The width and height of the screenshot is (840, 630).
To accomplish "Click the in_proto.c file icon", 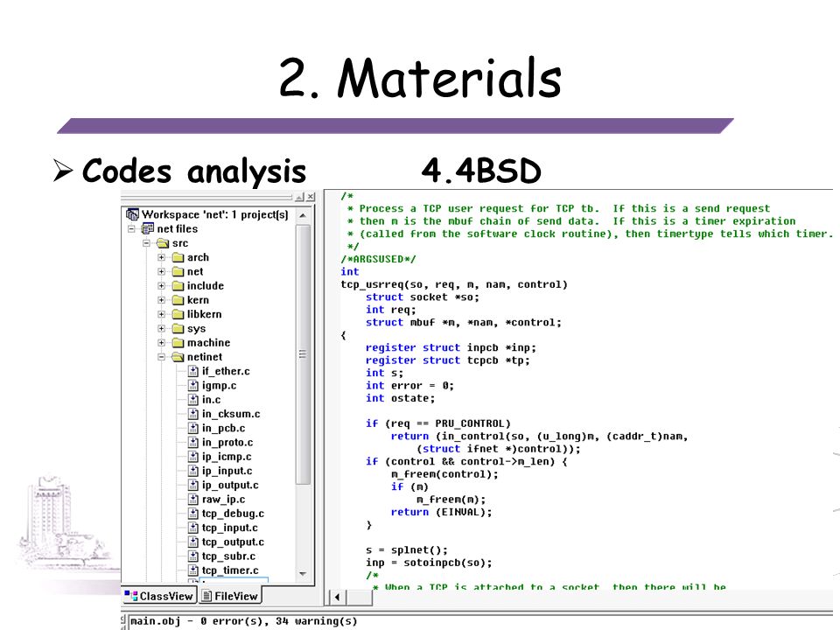I will 193,443.
